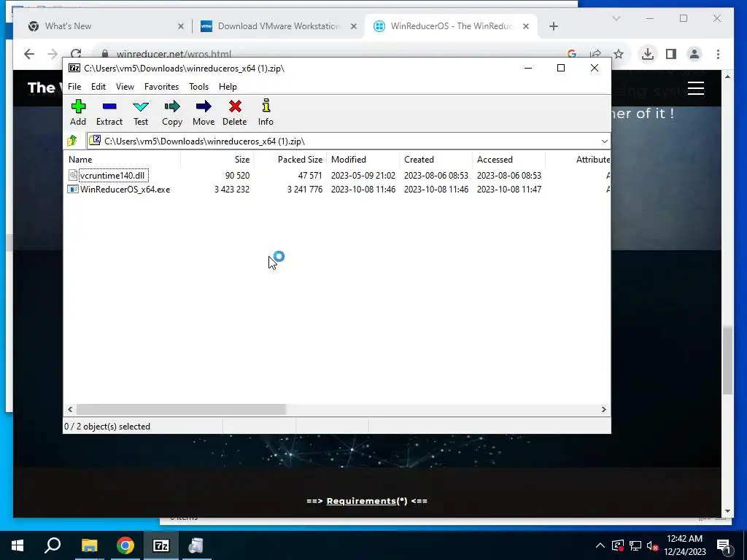Click the WinReducerOS_x64.exe file icon
Screen dimensions: 747x560
pyautogui.click(x=73, y=189)
